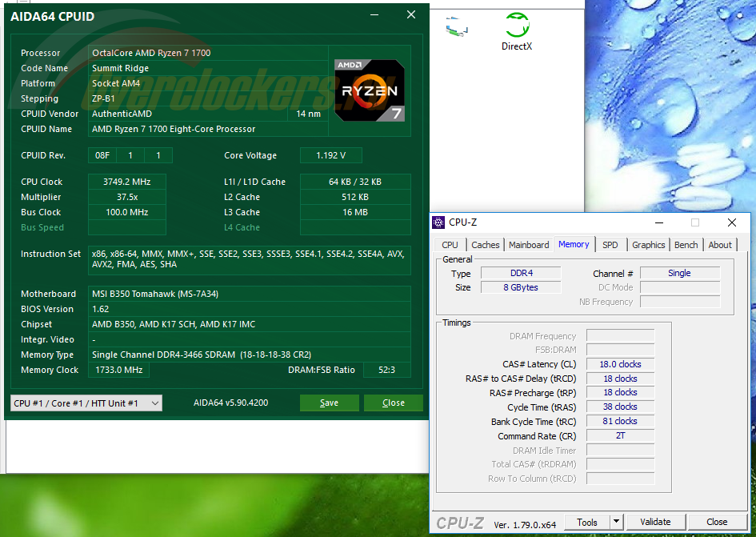Click the 14 nm process field
Viewport: 756px width, 537px height.
tap(308, 114)
